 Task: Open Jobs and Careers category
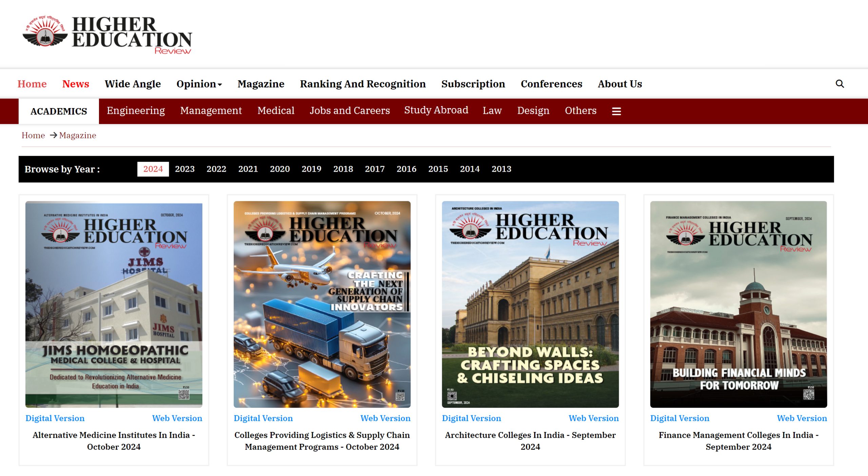pos(350,111)
